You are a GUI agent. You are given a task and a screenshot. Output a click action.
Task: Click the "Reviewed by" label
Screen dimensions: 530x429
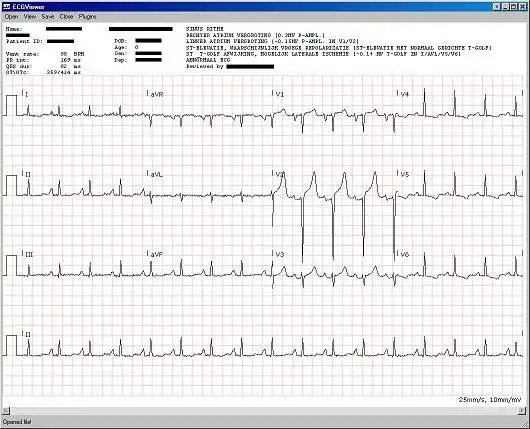204,67
